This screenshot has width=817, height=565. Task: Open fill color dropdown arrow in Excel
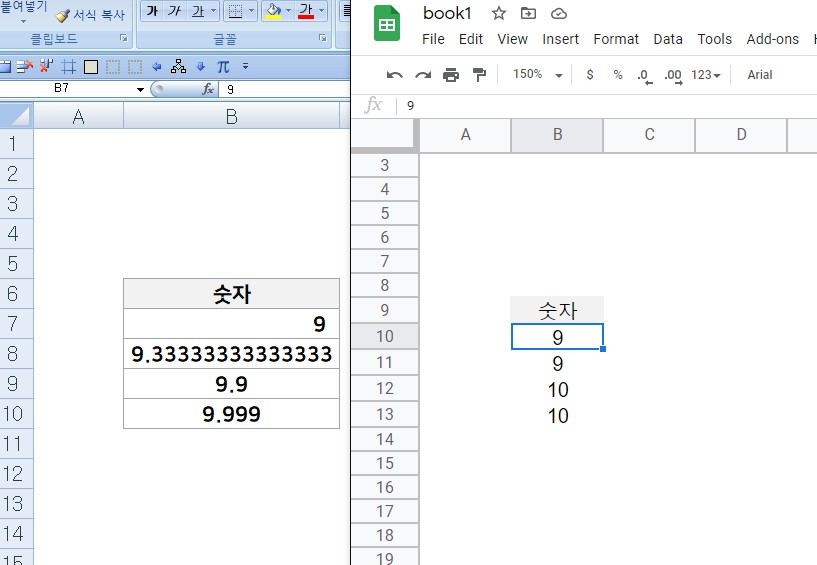click(x=288, y=11)
